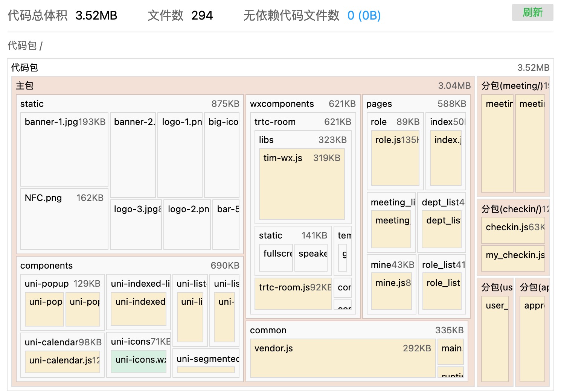Open the 0 (0B) no-dependency files link
This screenshot has width=561, height=392.
click(364, 15)
